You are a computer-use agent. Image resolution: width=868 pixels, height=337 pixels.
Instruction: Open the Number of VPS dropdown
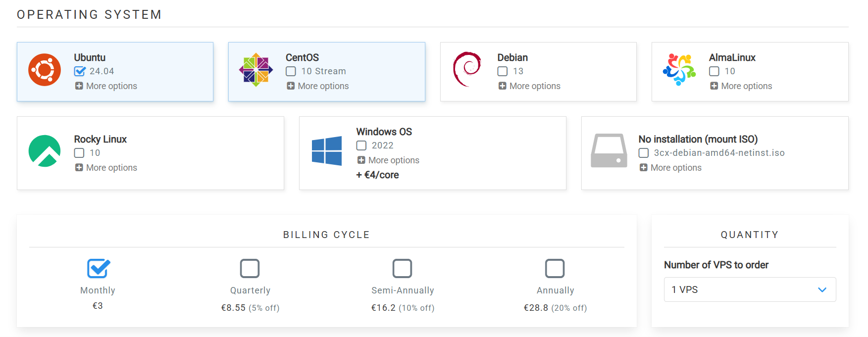pos(750,289)
